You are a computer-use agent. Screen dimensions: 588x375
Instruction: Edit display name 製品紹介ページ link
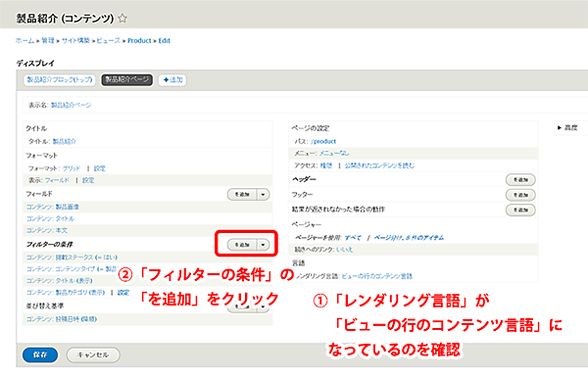(71, 105)
